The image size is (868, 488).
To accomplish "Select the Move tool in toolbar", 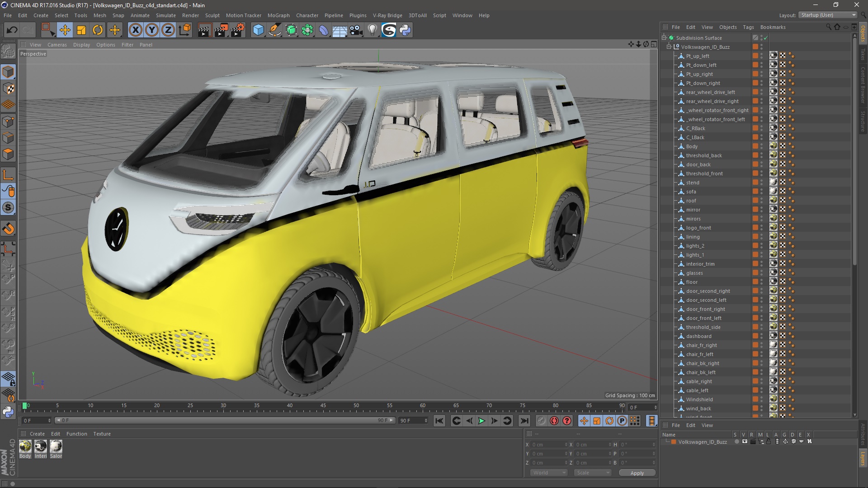I will coord(65,30).
